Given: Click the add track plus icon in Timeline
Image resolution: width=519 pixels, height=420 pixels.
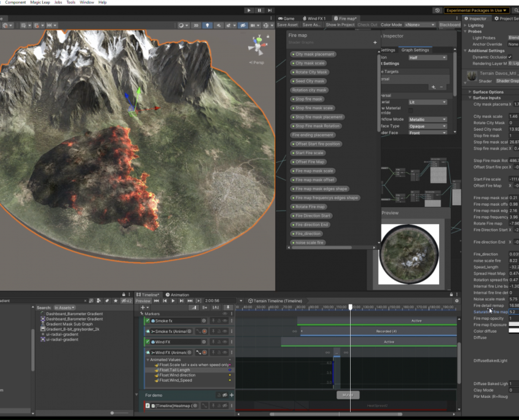Looking at the screenshot, I should 143,307.
